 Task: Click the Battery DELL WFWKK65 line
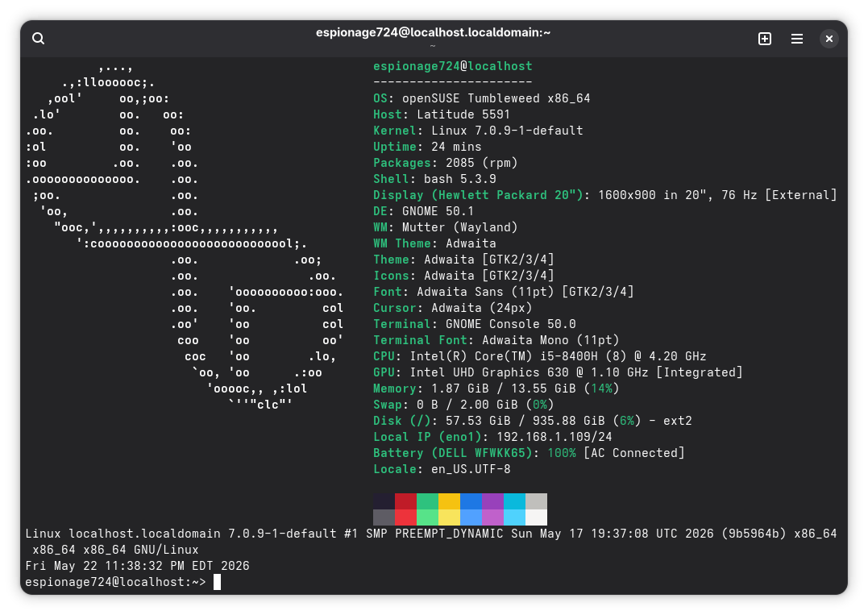pyautogui.click(x=529, y=453)
